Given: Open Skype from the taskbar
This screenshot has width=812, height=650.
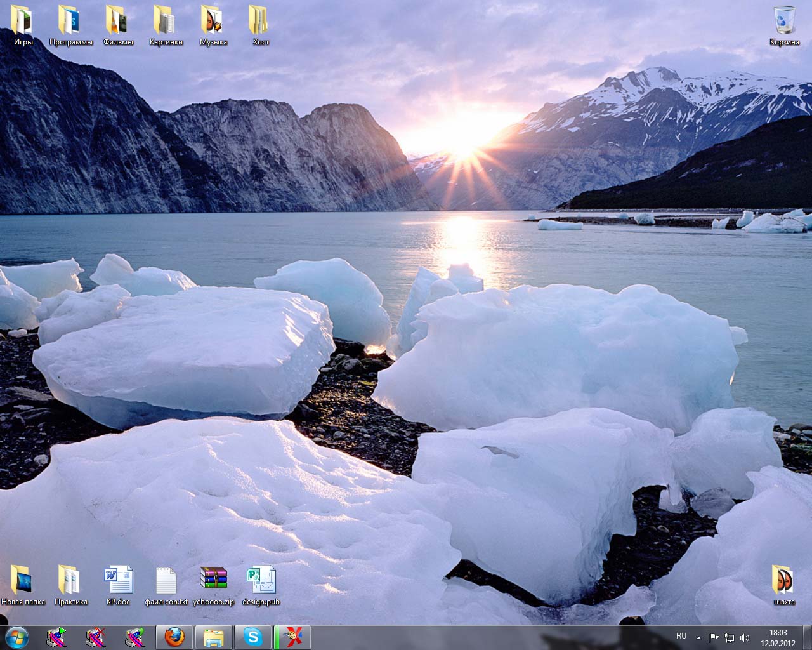Looking at the screenshot, I should point(253,637).
